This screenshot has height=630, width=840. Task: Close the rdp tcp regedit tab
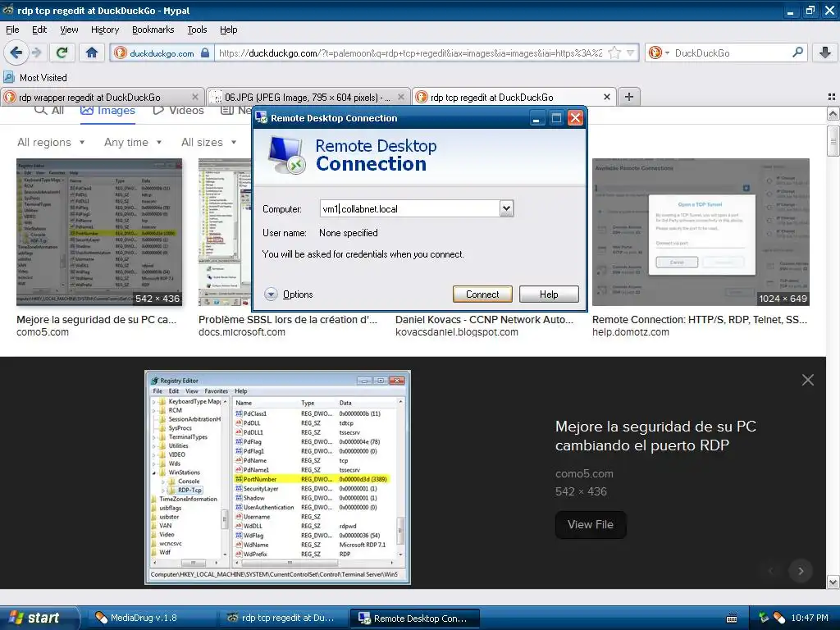coord(606,97)
